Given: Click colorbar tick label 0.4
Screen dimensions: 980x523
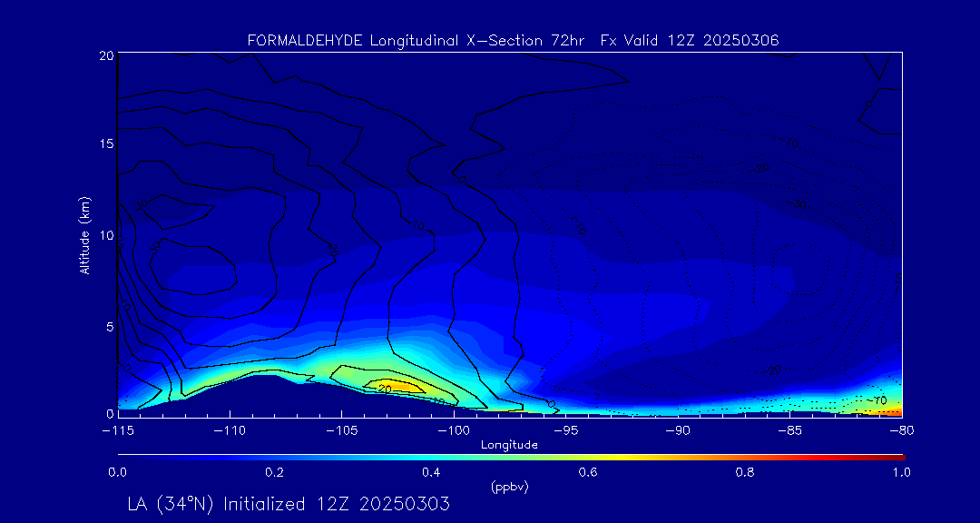Looking at the screenshot, I should pyautogui.click(x=431, y=472).
